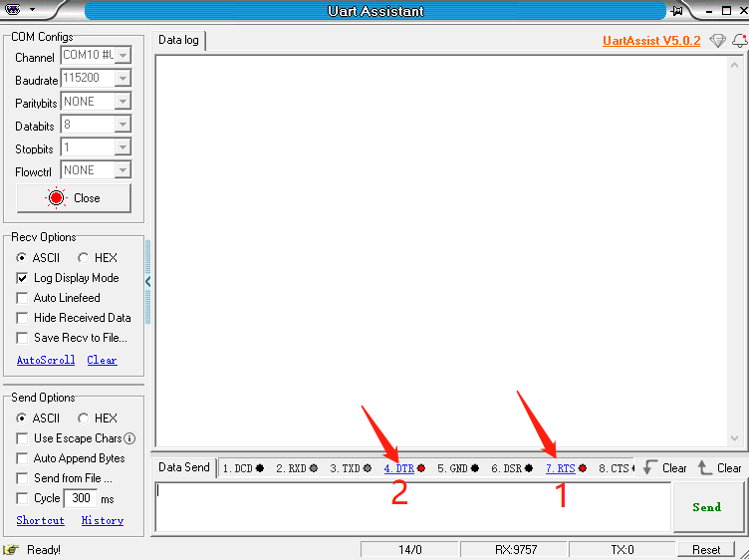Image resolution: width=749 pixels, height=560 pixels.
Task: Click the hand icon in the status bar
Action: tap(11, 549)
